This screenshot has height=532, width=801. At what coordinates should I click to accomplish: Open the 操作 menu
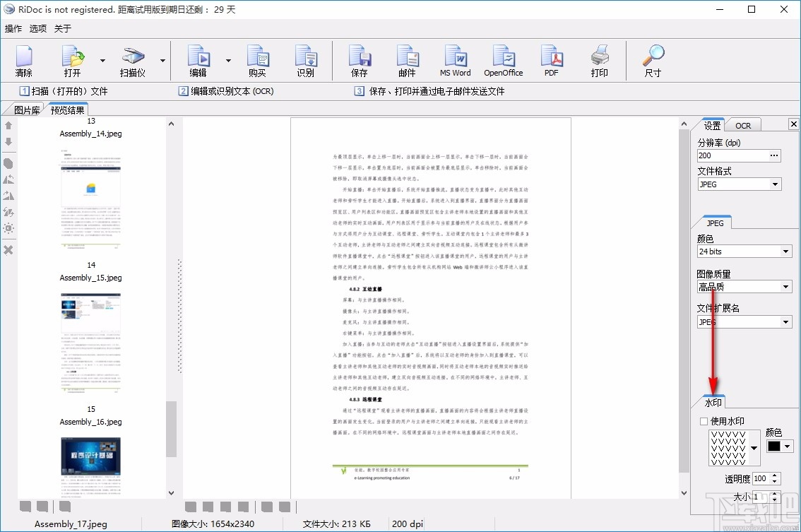[13, 29]
